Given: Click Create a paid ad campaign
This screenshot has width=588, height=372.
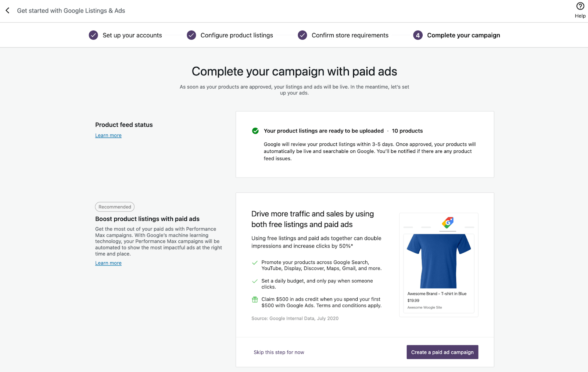Looking at the screenshot, I should (442, 352).
